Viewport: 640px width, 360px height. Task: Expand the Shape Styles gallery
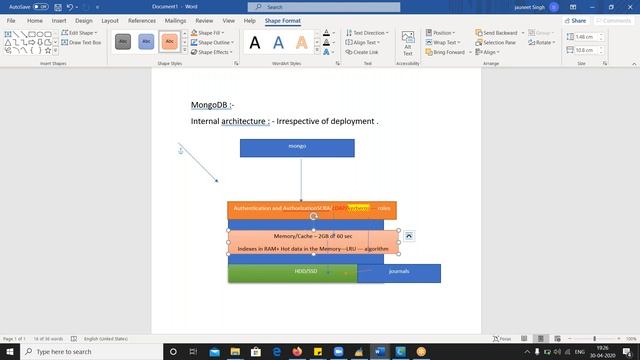tap(184, 50)
